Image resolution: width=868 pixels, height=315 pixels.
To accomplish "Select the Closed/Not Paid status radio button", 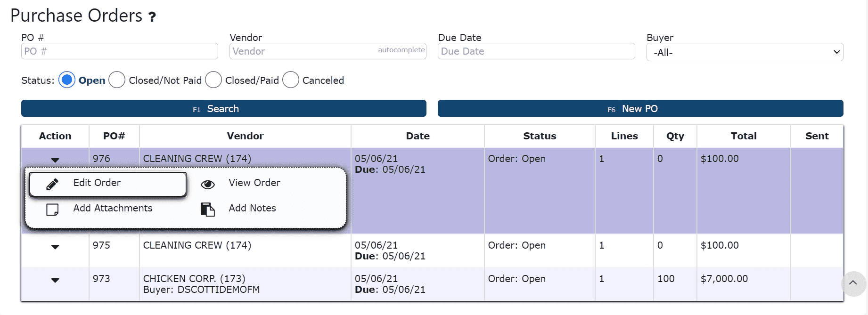I will pyautogui.click(x=117, y=80).
